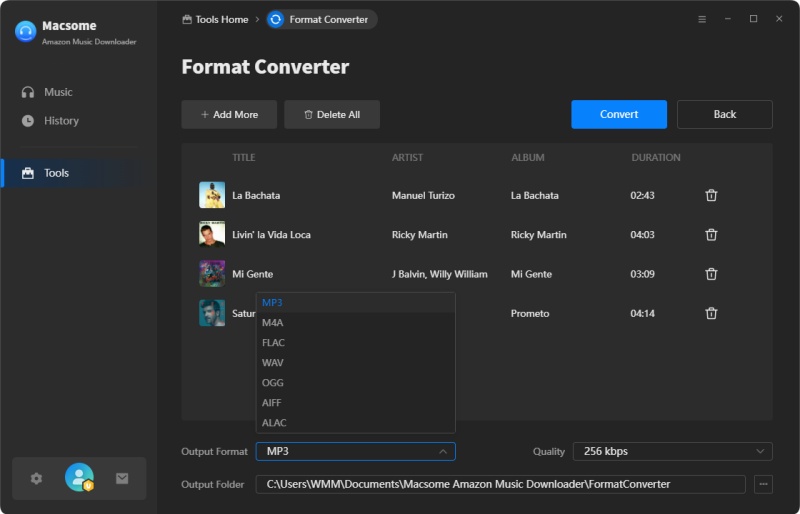
Task: Click the Output Folder path field
Action: pos(501,484)
